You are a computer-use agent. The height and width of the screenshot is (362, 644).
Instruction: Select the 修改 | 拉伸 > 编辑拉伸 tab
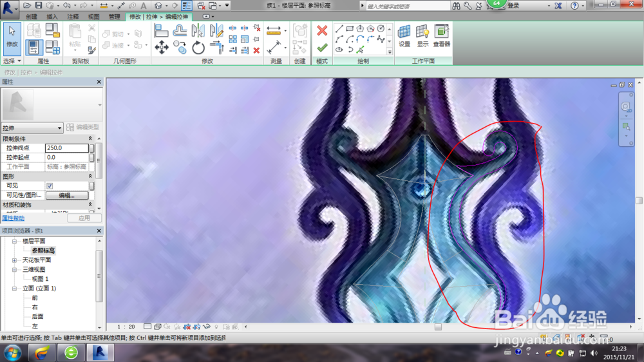[158, 17]
